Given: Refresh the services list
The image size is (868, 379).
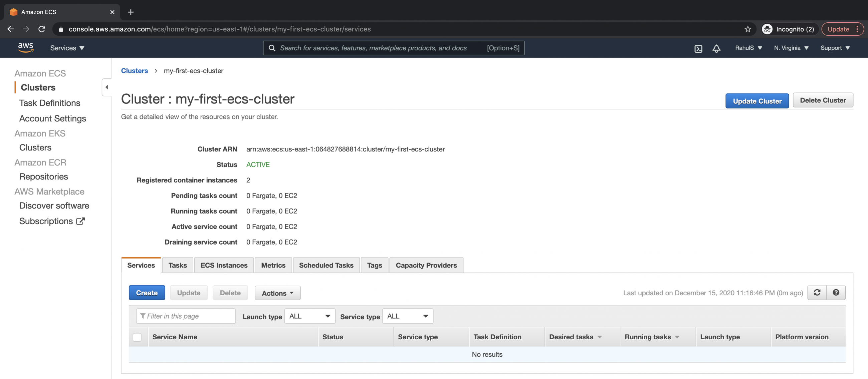Looking at the screenshot, I should click(817, 293).
